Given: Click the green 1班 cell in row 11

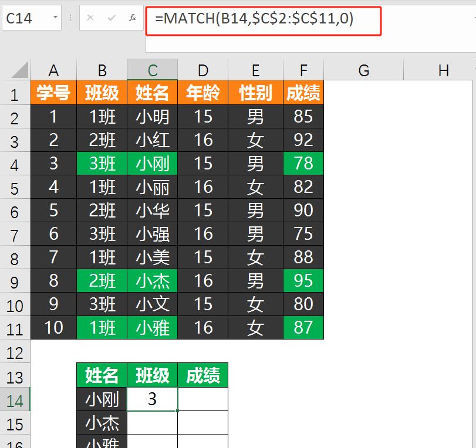Looking at the screenshot, I should coord(102,328).
